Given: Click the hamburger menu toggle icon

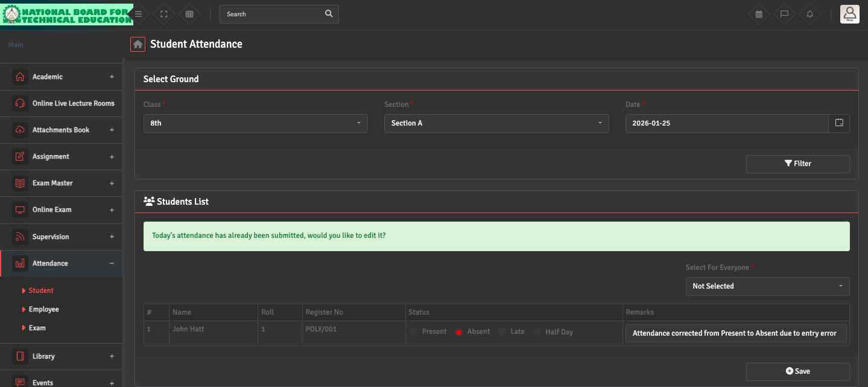Looking at the screenshot, I should point(139,14).
